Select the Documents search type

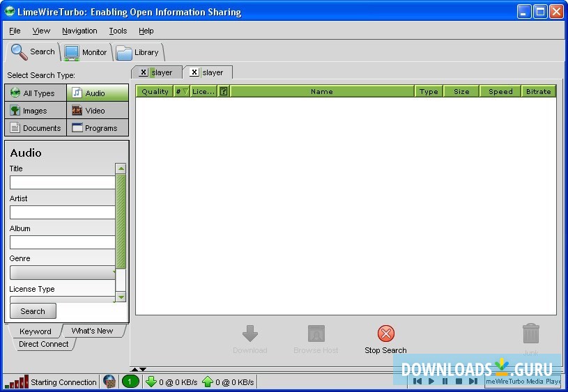[36, 128]
